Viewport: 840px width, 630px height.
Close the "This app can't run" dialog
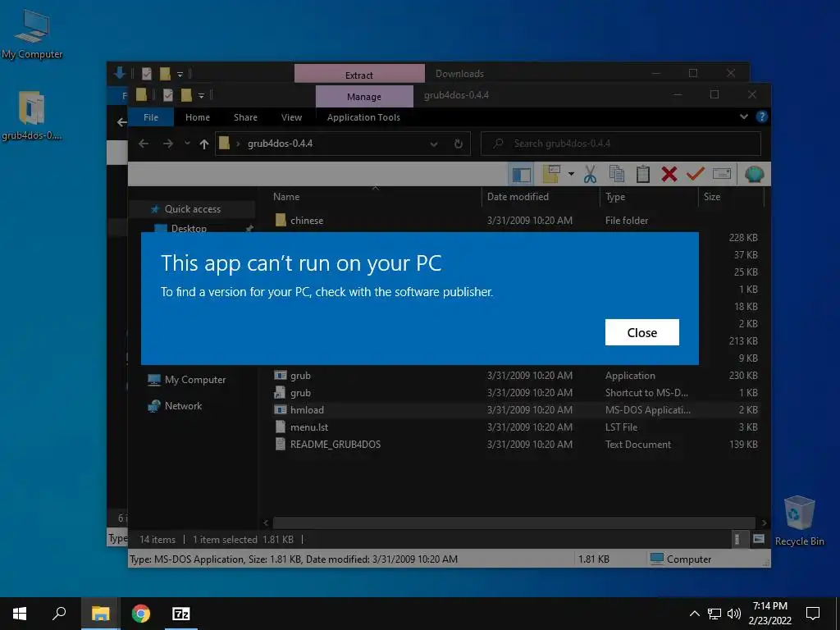(x=641, y=333)
